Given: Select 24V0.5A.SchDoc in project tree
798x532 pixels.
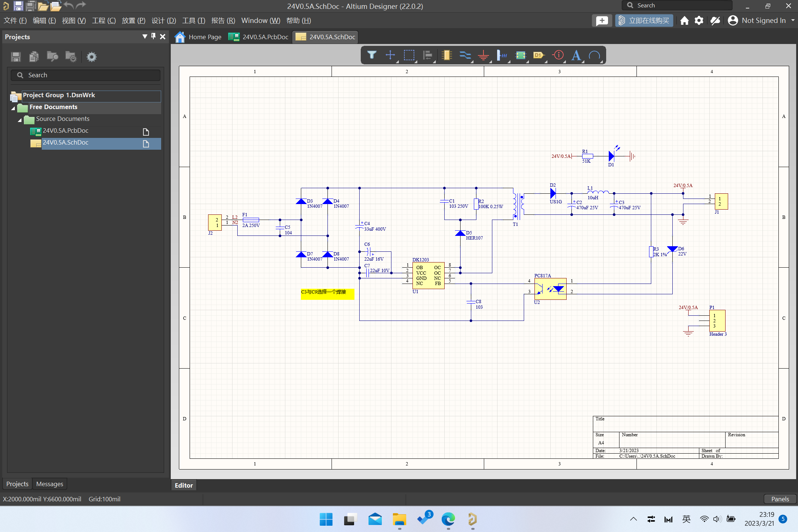Looking at the screenshot, I should coord(65,143).
